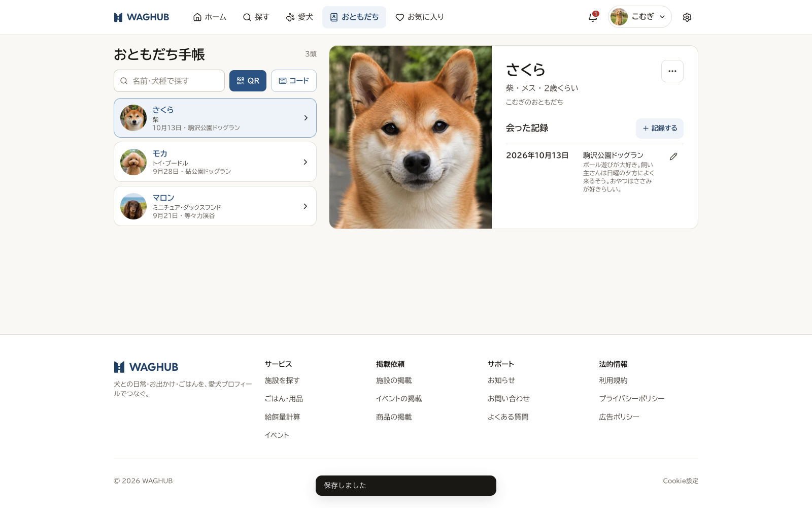Open 商品の掲載 footer link

coord(394,417)
